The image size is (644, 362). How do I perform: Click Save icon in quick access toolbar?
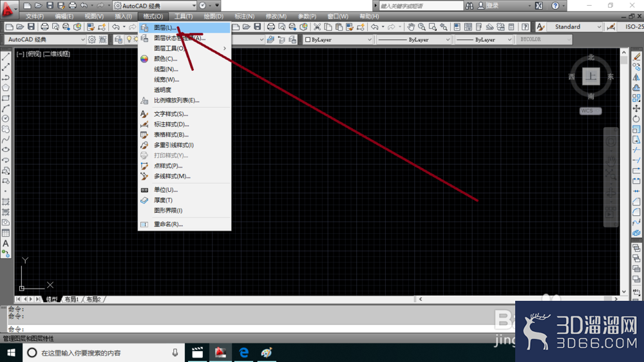50,6
